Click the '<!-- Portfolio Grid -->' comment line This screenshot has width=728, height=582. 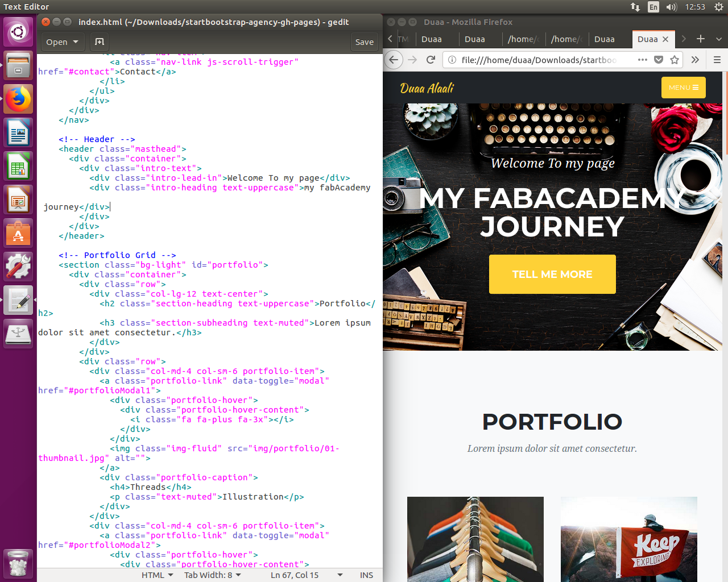pos(117,255)
